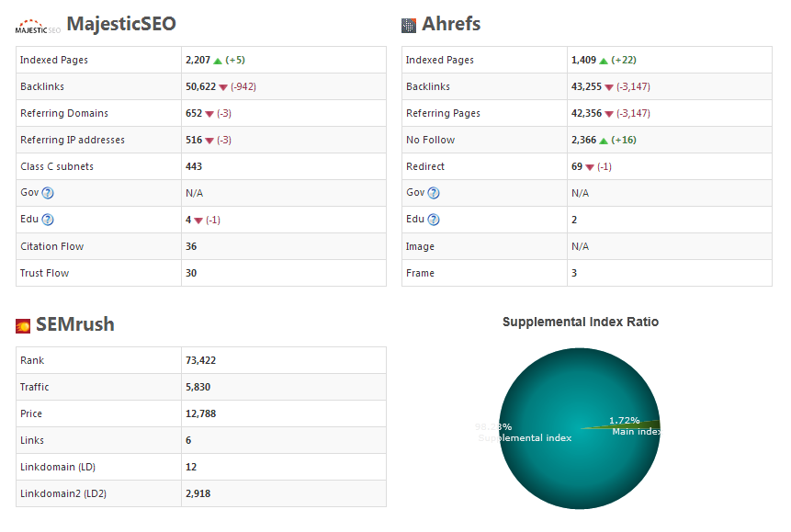The image size is (791, 532).
Task: Click the Main index pie slice label
Action: pos(636,431)
